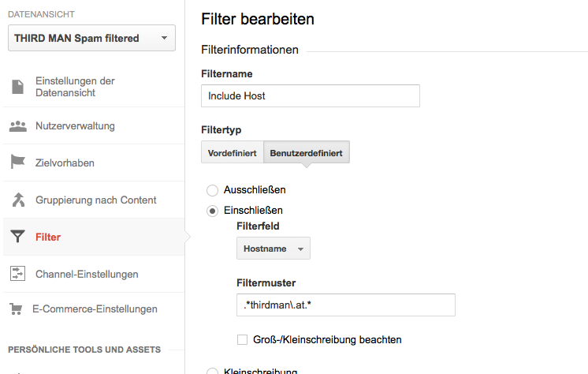Choose the Kleinschreibung radio button
The width and height of the screenshot is (588, 374).
pos(211,372)
